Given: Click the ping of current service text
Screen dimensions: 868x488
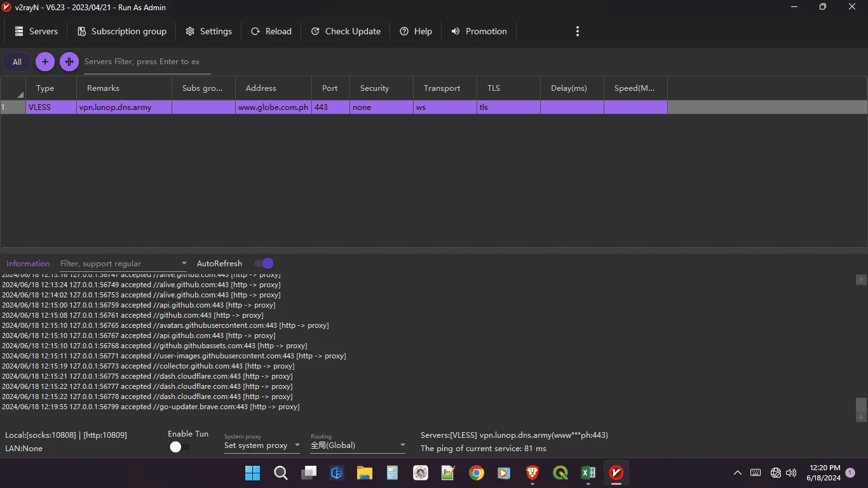Looking at the screenshot, I should point(484,449).
